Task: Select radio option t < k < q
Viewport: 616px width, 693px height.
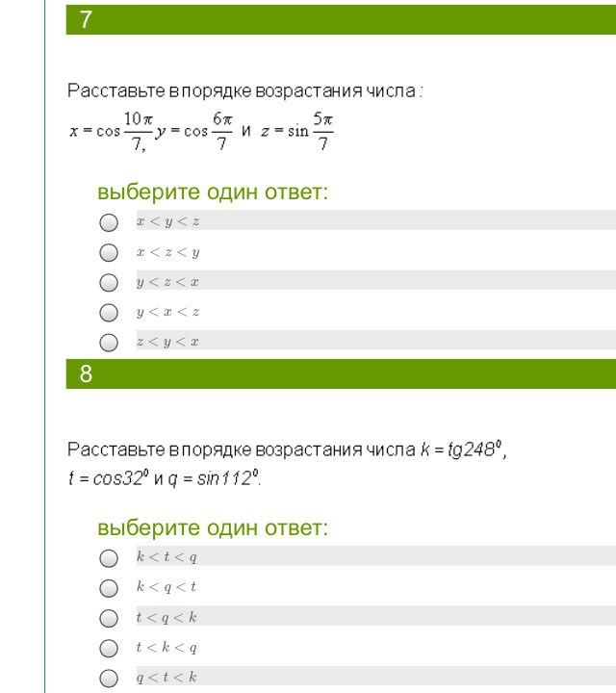Action: 109,649
